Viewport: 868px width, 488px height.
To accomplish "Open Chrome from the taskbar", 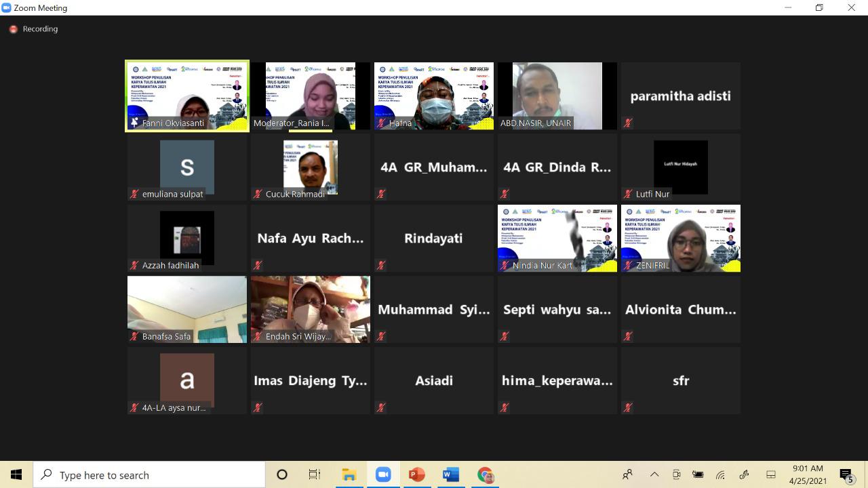I will (x=485, y=474).
